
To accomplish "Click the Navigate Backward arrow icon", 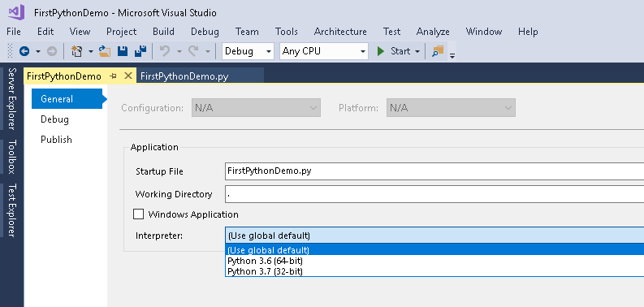I will [x=24, y=51].
